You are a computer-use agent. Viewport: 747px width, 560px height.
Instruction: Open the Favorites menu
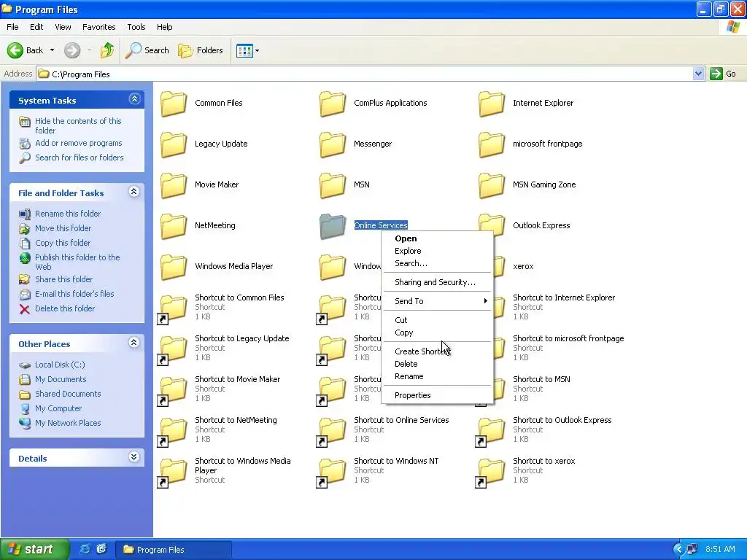pos(98,27)
